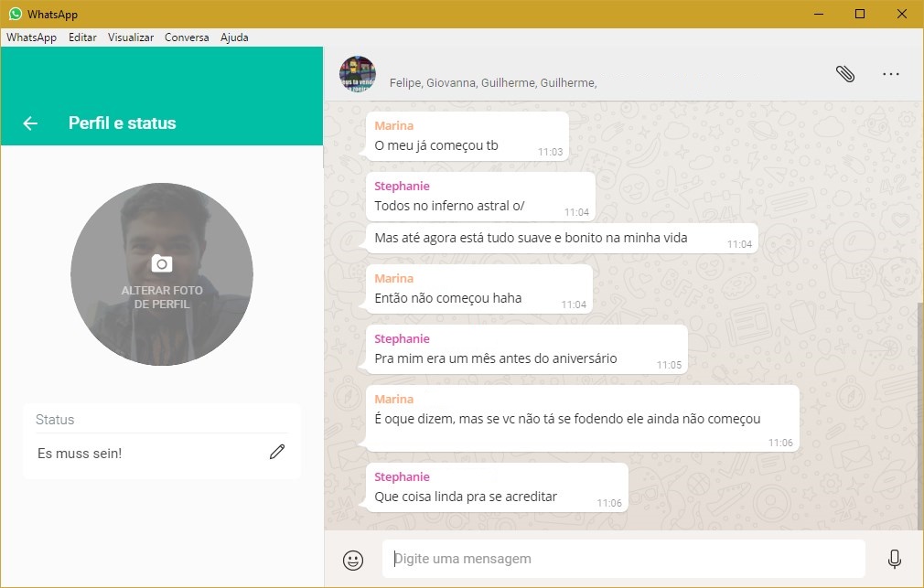This screenshot has height=588, width=924.
Task: Click message 'Que coisa linda pra se acreditar'
Action: [466, 497]
